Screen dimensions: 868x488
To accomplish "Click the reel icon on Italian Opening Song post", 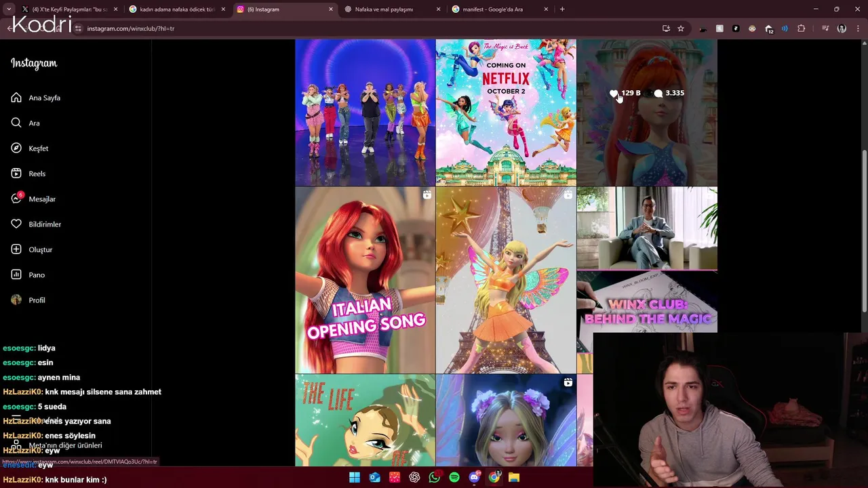I will point(427,195).
